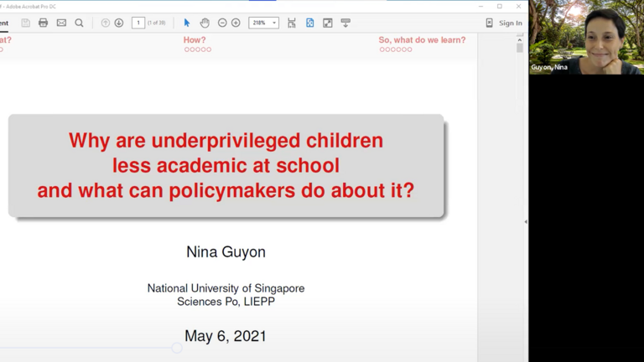Enter full screen mode using the toolbar icon
Screen dimensions: 644x362
[328, 23]
